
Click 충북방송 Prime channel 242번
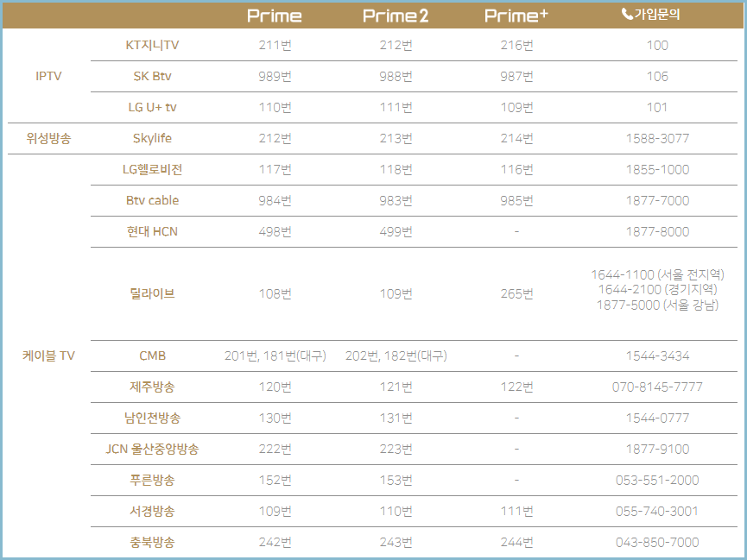coord(275,542)
